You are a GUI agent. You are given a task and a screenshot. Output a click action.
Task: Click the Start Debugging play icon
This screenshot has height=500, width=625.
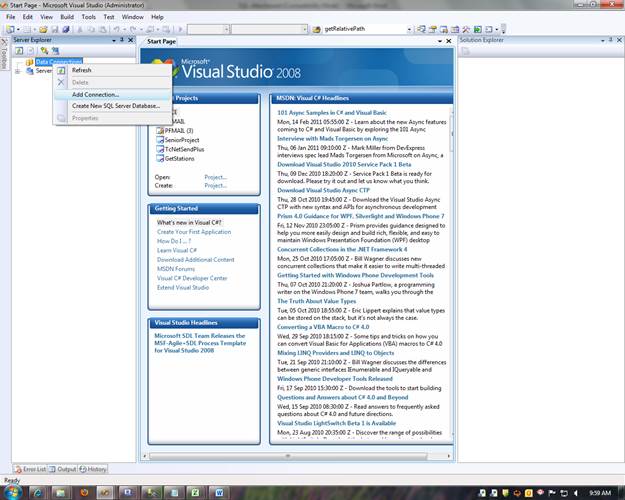point(180,29)
